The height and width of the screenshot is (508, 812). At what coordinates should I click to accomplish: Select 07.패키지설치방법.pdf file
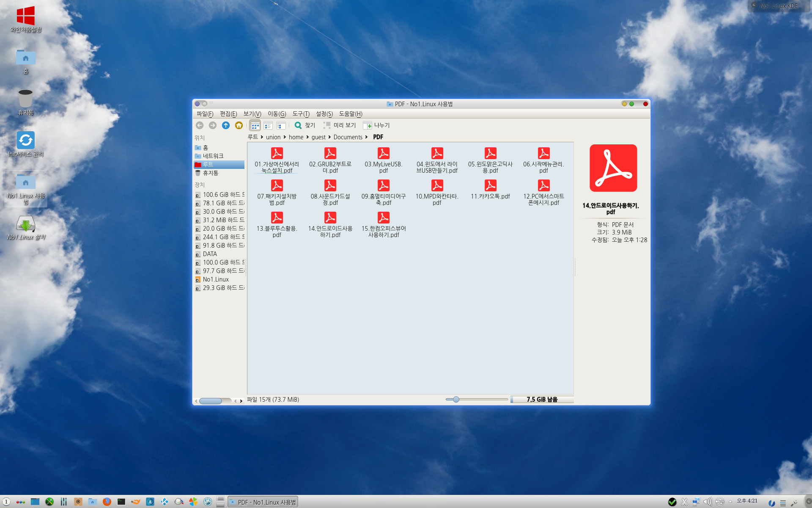[x=277, y=193]
